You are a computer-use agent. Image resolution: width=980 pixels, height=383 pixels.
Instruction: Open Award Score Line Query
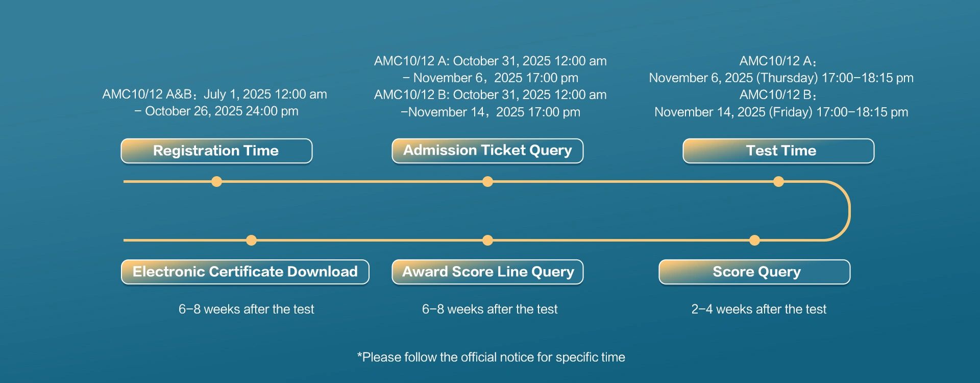pos(487,272)
